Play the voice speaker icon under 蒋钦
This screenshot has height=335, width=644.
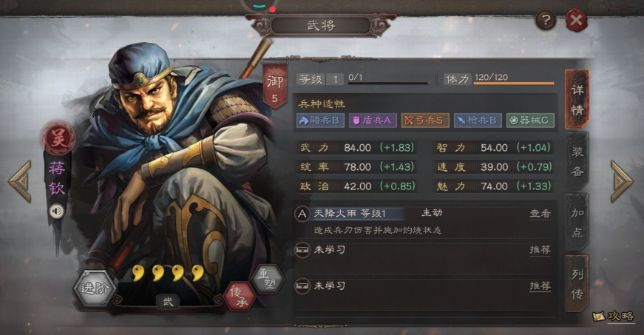tap(57, 212)
